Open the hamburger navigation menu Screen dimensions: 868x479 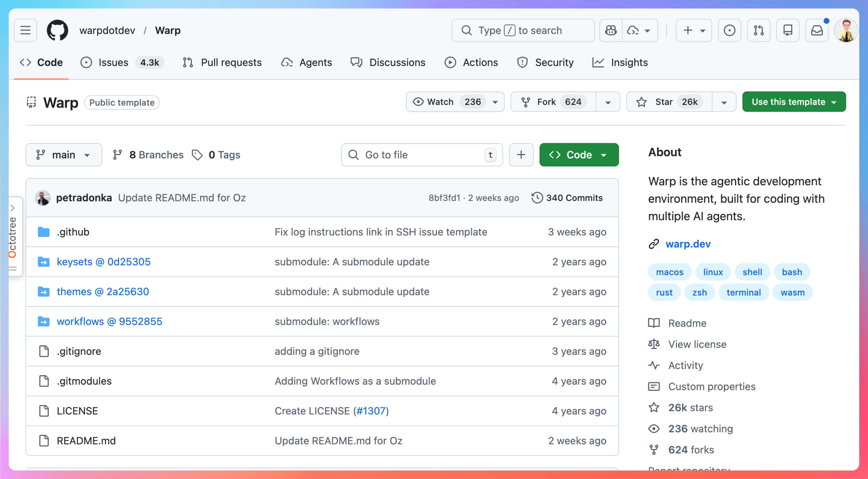[x=25, y=30]
